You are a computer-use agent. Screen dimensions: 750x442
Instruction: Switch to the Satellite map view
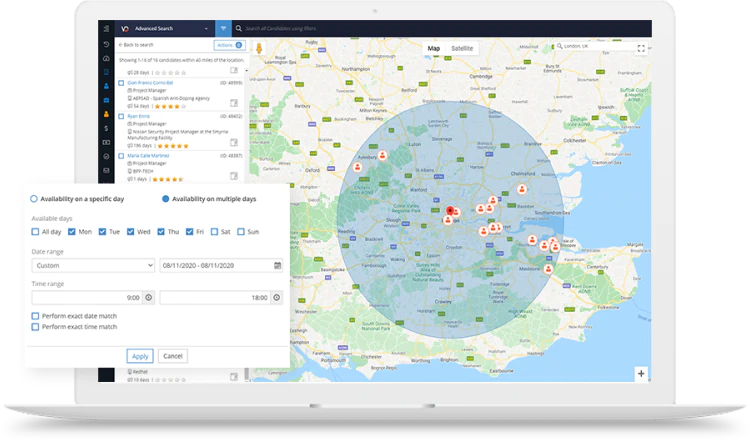[x=462, y=48]
